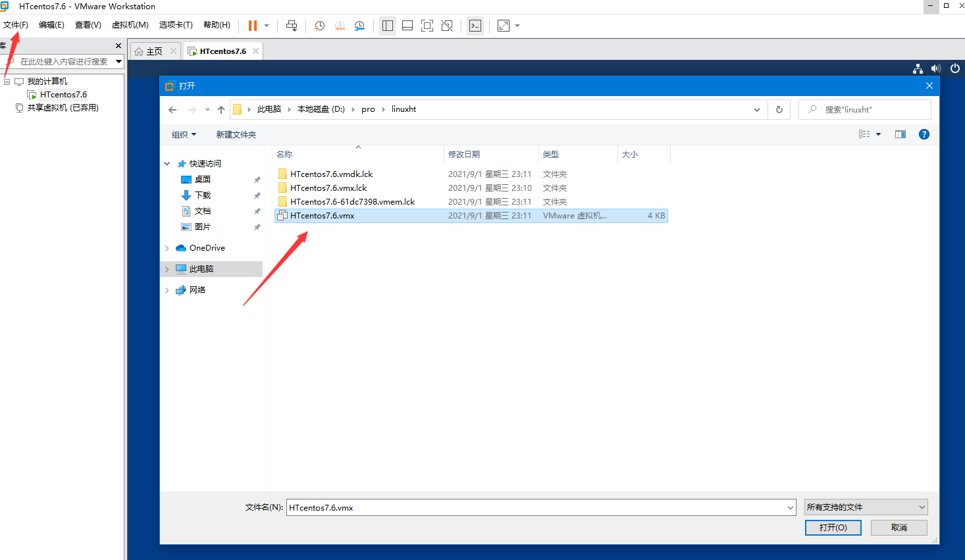Click the revert to snapshot icon
Viewport: 965px width, 560px height.
point(340,26)
